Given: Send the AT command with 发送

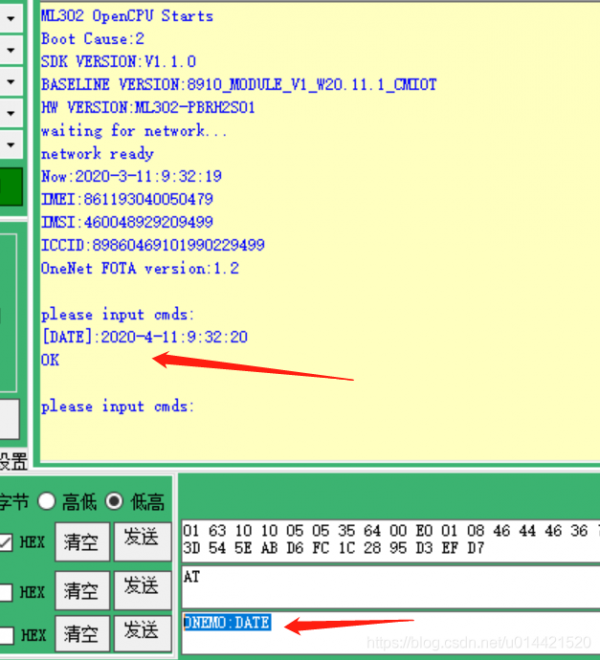Looking at the screenshot, I should click(x=141, y=588).
